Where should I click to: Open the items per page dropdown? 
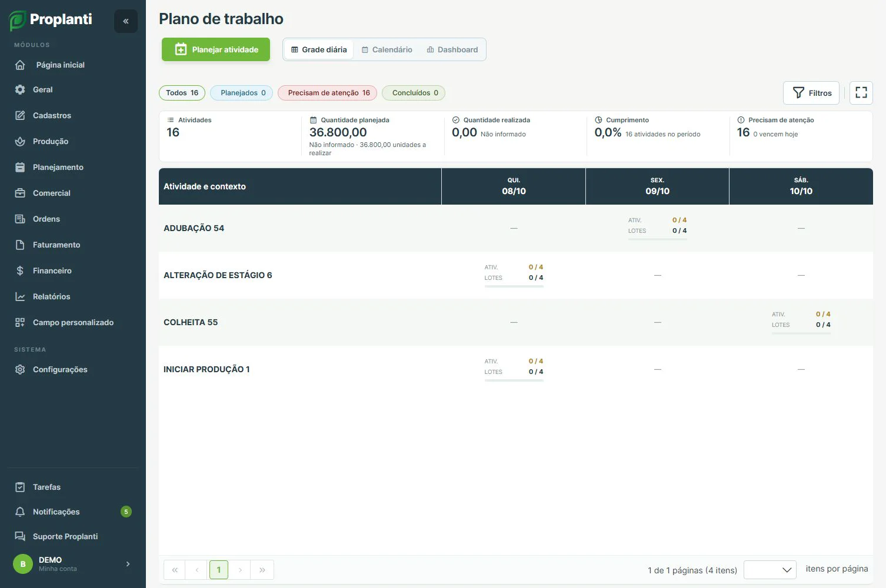[x=770, y=570]
